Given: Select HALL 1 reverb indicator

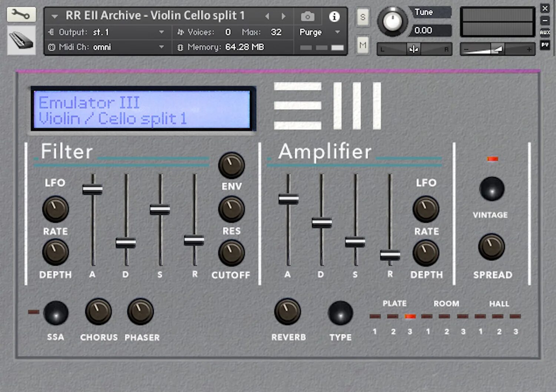Looking at the screenshot, I should pyautogui.click(x=480, y=316).
